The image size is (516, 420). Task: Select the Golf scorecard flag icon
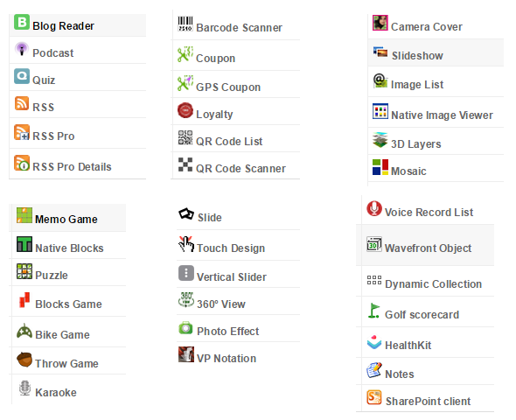[374, 311]
